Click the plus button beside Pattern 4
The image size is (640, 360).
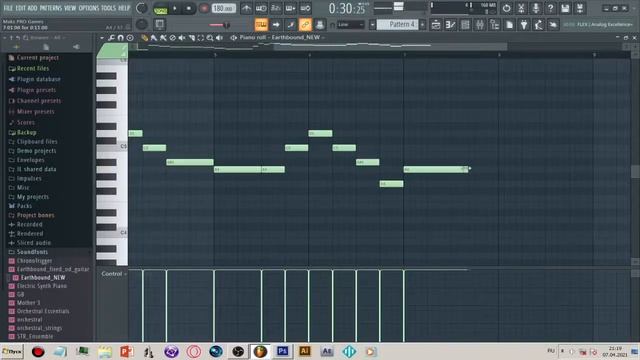(x=423, y=25)
